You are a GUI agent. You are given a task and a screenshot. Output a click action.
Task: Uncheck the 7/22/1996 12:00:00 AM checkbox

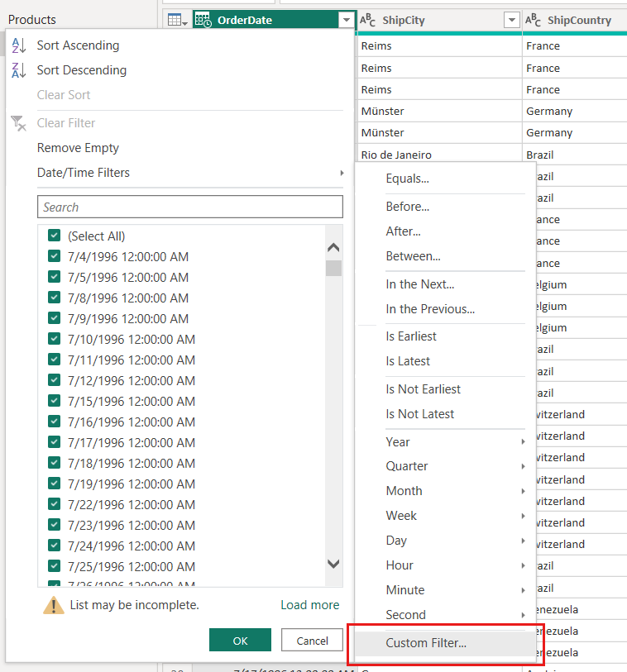click(x=54, y=503)
